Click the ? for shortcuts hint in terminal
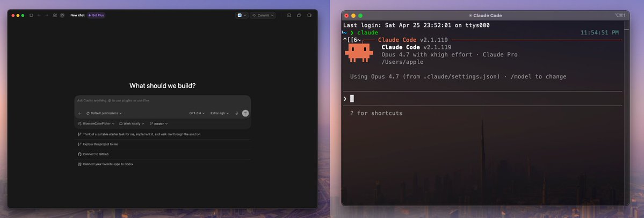This screenshot has width=644, height=218. [376, 113]
